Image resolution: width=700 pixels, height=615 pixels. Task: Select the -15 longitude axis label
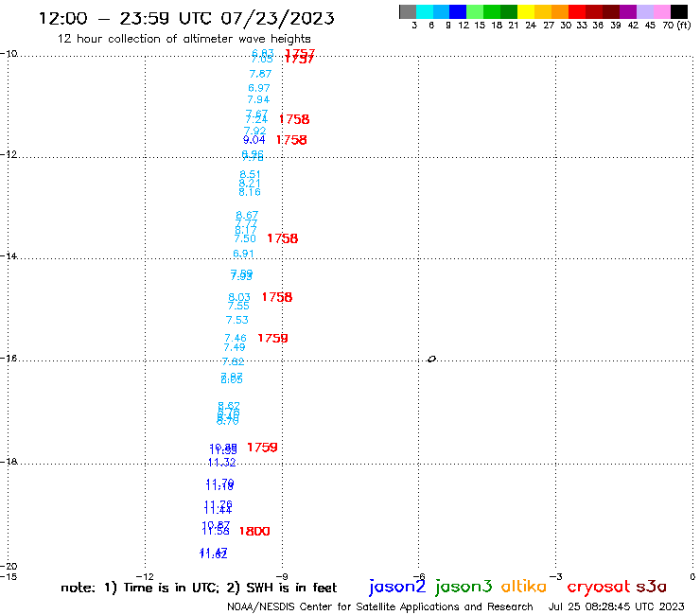[x=9, y=576]
